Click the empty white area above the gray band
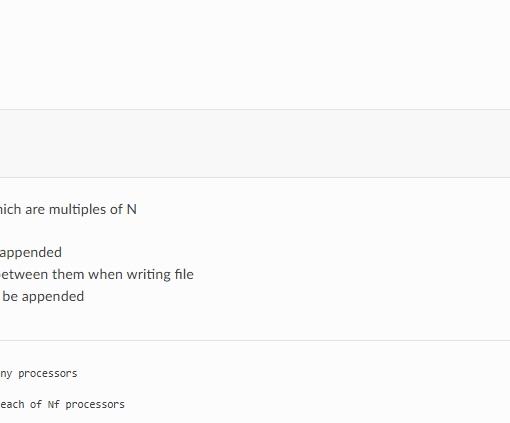 [x=255, y=54]
